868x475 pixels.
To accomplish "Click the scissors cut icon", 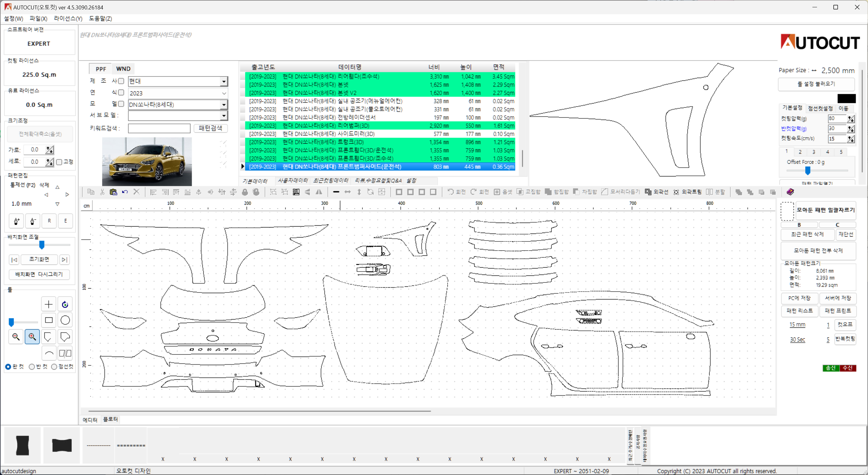I will pyautogui.click(x=102, y=192).
